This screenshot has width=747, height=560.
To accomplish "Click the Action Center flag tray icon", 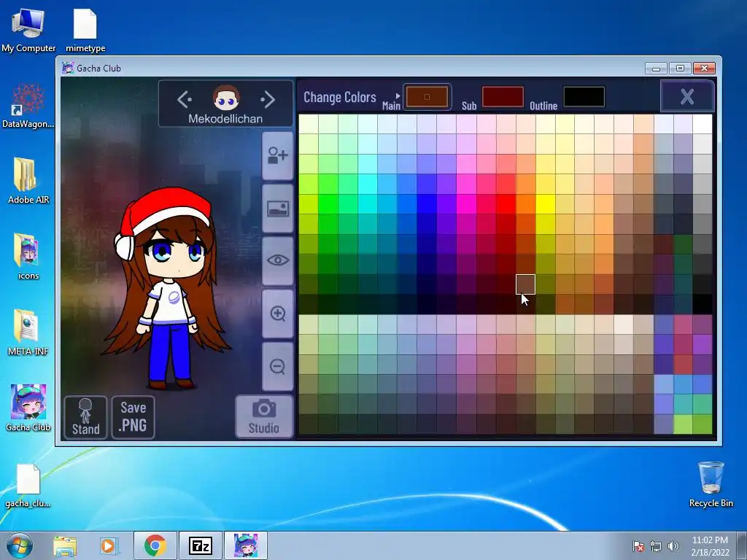I will coord(638,546).
